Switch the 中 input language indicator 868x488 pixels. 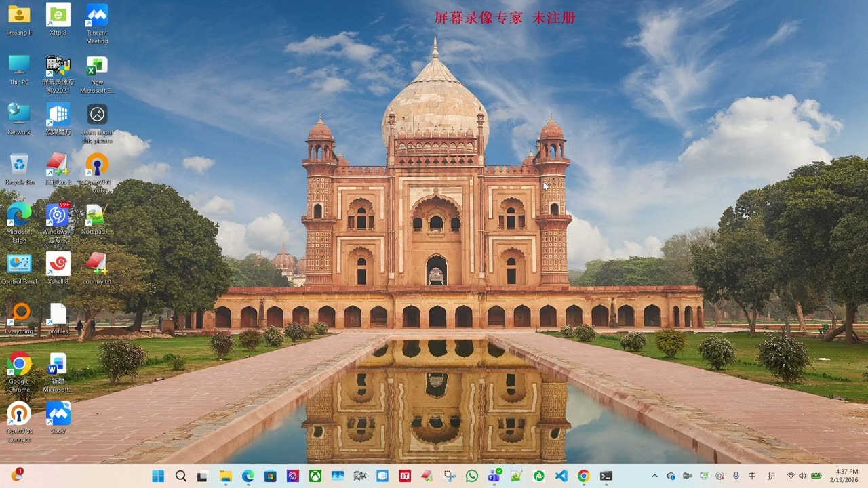[x=752, y=476]
